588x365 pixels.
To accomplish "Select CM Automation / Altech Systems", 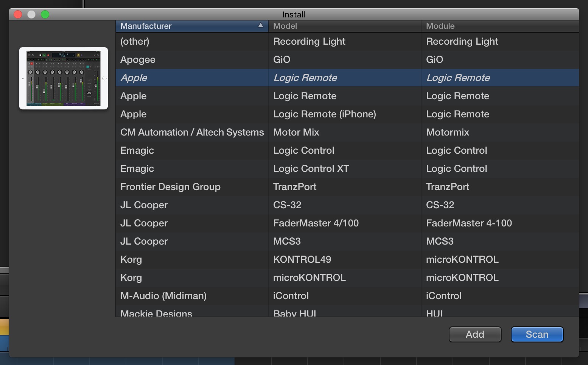I will 192,132.
